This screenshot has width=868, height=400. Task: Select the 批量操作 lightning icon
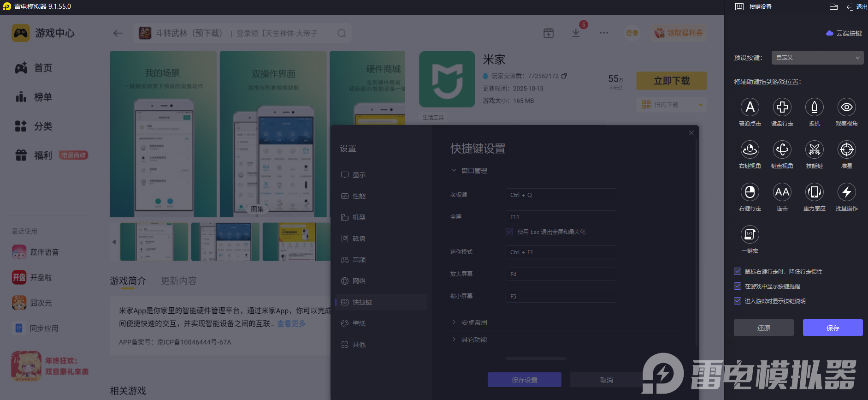[x=847, y=192]
